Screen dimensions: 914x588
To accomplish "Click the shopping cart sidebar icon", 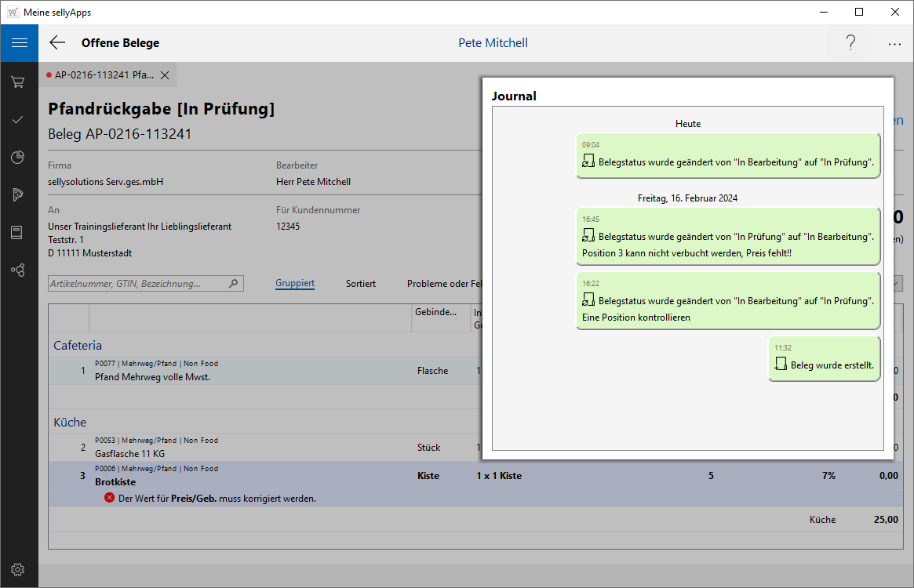I will tap(18, 82).
